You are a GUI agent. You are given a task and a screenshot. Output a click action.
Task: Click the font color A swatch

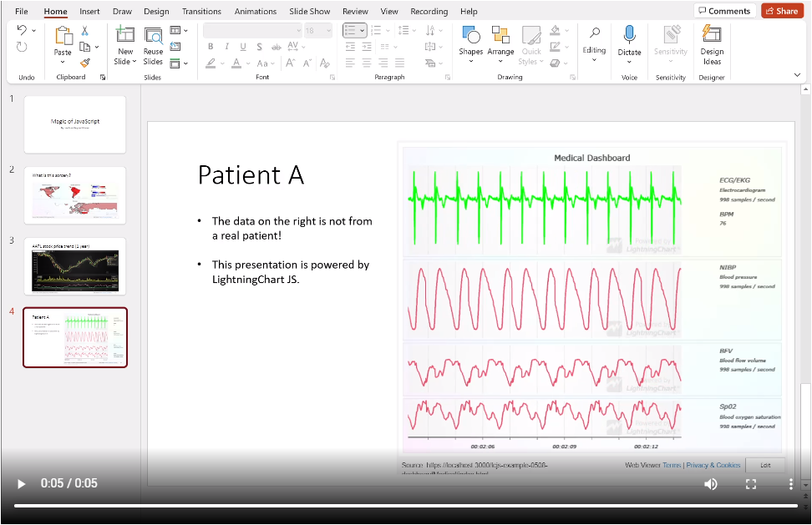(x=236, y=63)
